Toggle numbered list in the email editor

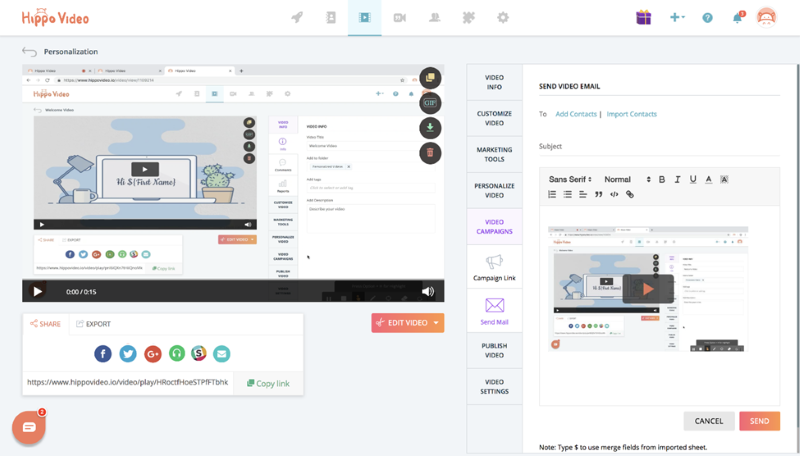pyautogui.click(x=552, y=194)
